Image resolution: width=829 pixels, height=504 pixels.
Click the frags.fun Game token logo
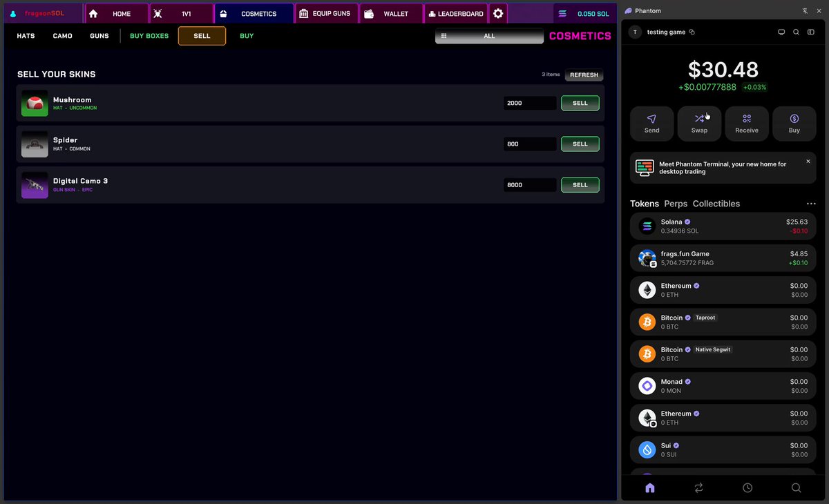coord(647,258)
